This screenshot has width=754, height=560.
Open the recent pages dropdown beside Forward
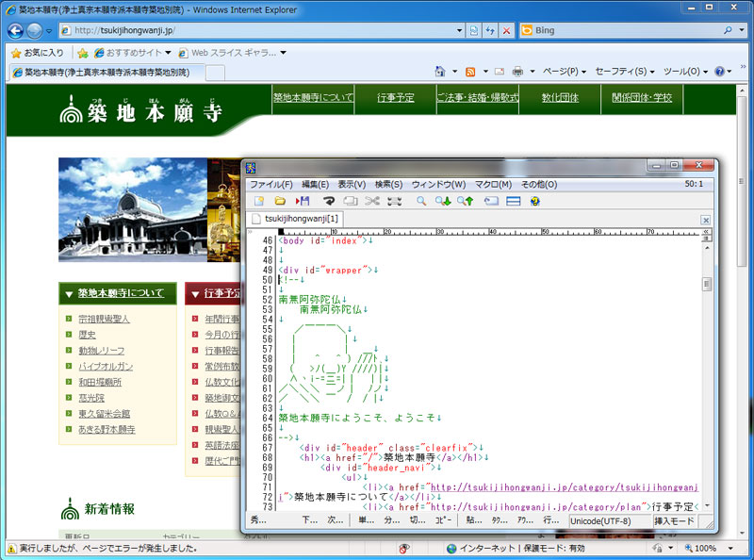(x=49, y=31)
